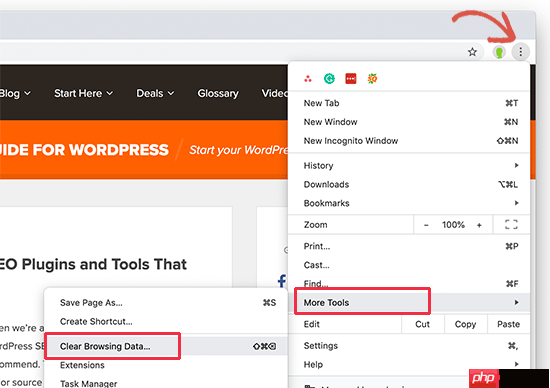Select Cast... in the Chrome menu
This screenshot has width=550, height=388.
(409, 265)
